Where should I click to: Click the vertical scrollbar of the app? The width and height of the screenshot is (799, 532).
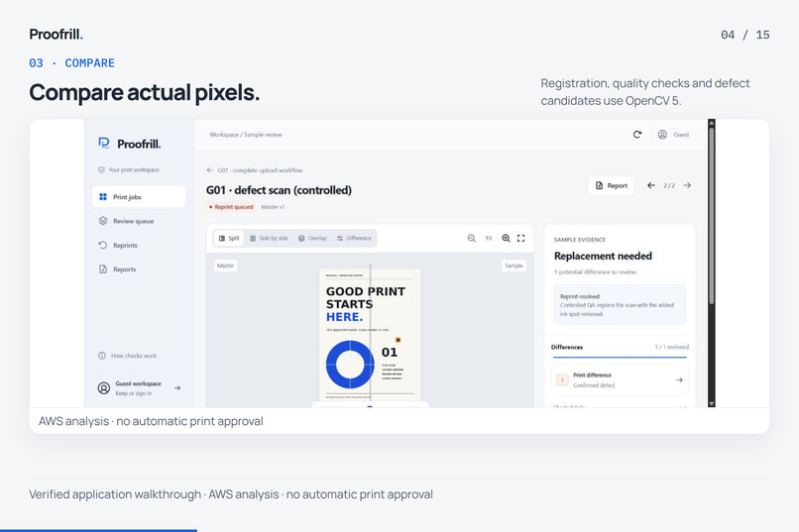(x=712, y=216)
